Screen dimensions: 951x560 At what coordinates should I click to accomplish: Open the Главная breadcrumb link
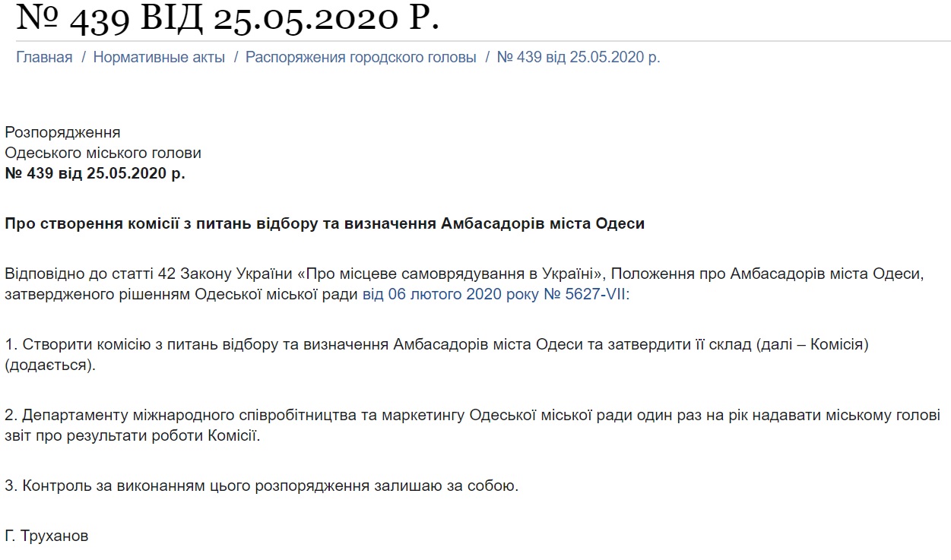pyautogui.click(x=44, y=57)
